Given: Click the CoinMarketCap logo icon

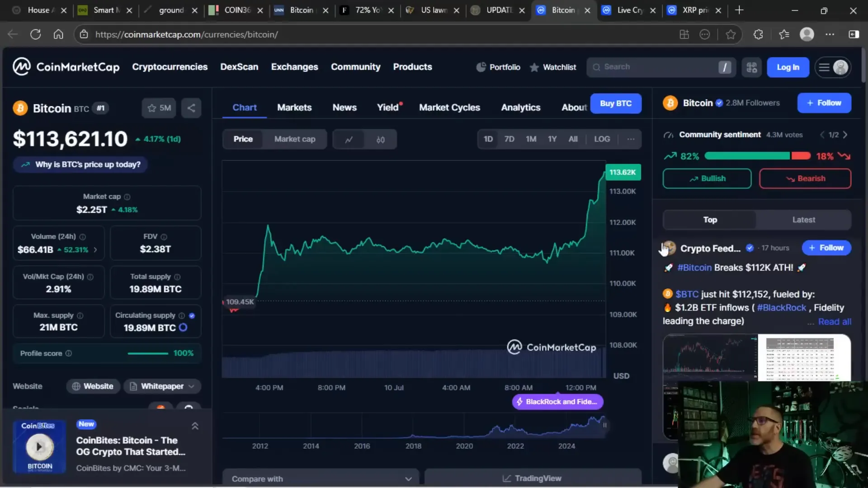Looking at the screenshot, I should coord(21,67).
